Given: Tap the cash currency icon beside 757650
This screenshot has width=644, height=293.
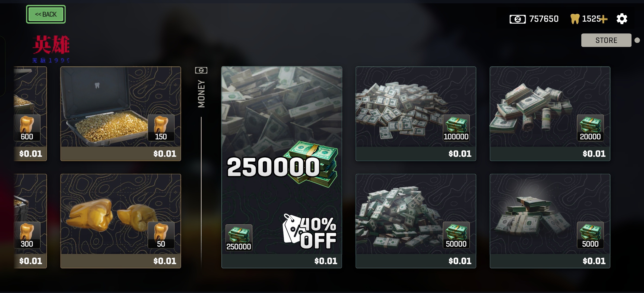Looking at the screenshot, I should 518,19.
